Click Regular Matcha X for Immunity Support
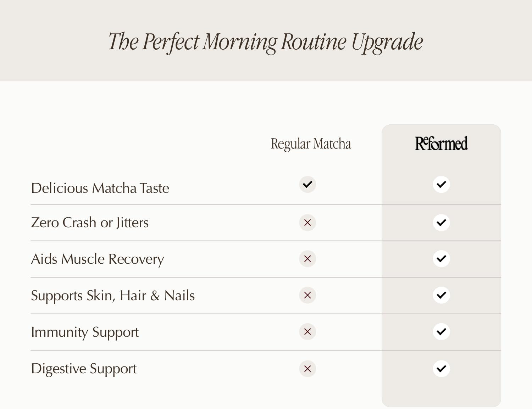532x409 pixels. [307, 332]
